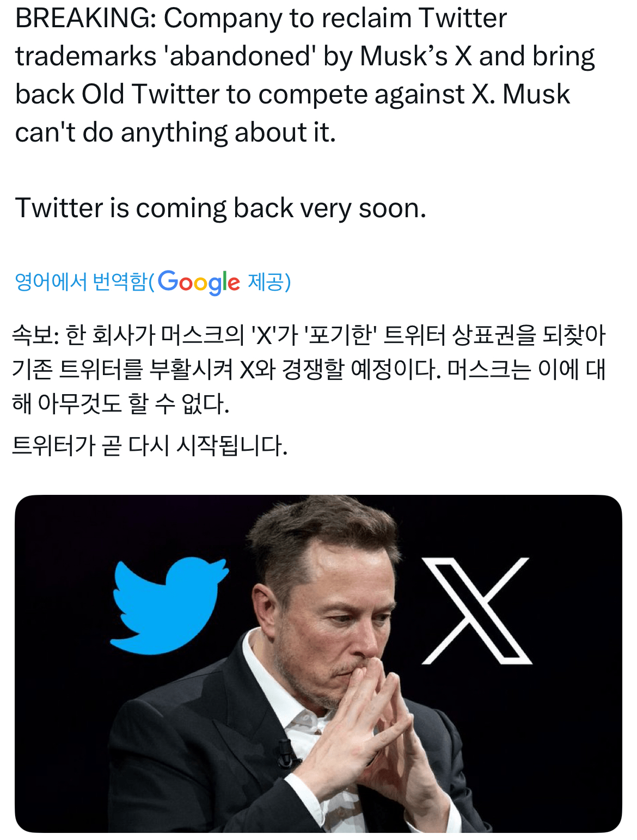637x840 pixels.
Task: Click "can't do anything about it." text
Action: pyautogui.click(x=175, y=133)
